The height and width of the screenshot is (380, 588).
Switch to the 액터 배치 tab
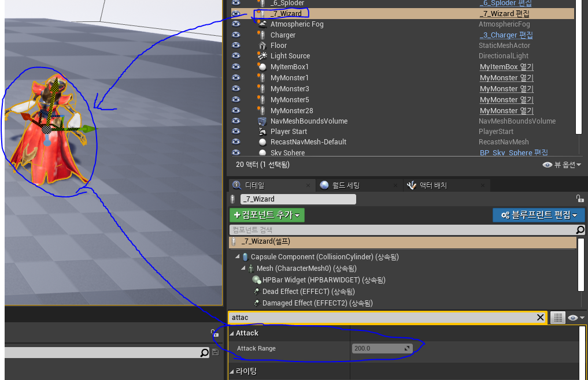coord(433,185)
